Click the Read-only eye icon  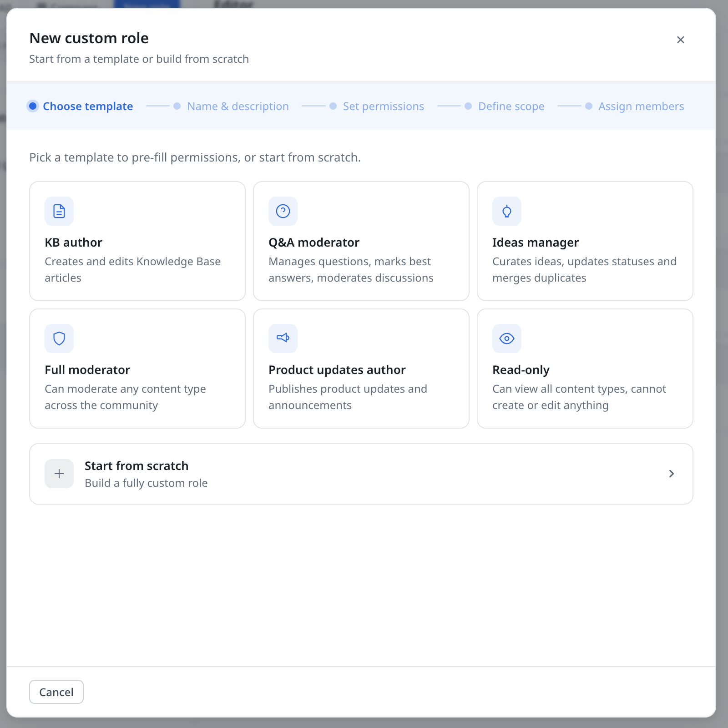[x=507, y=339]
